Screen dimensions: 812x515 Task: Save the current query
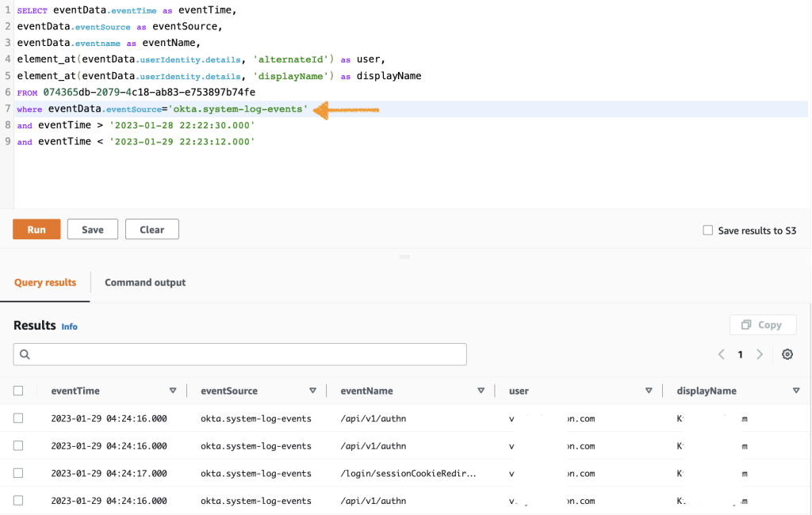(92, 229)
